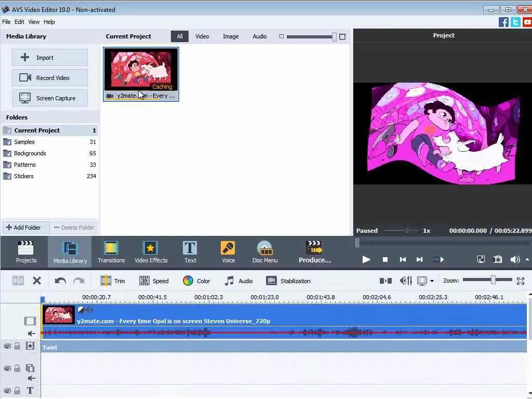Open the Speed tool
The width and height of the screenshot is (532, 399).
tap(154, 281)
